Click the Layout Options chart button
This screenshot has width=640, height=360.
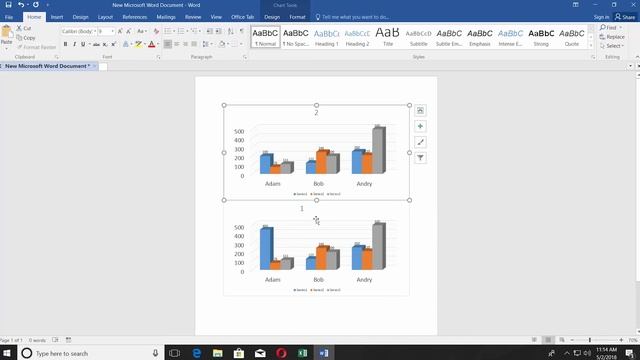coord(420,111)
